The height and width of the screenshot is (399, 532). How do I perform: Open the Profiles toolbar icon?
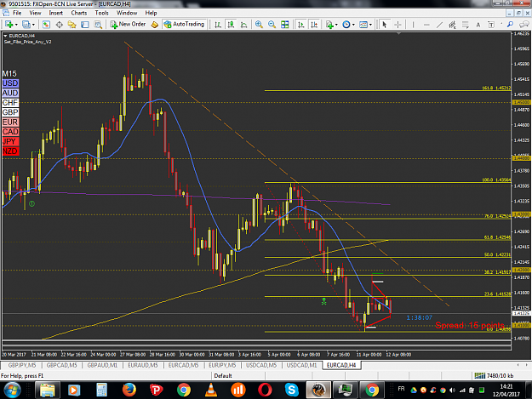[26, 25]
